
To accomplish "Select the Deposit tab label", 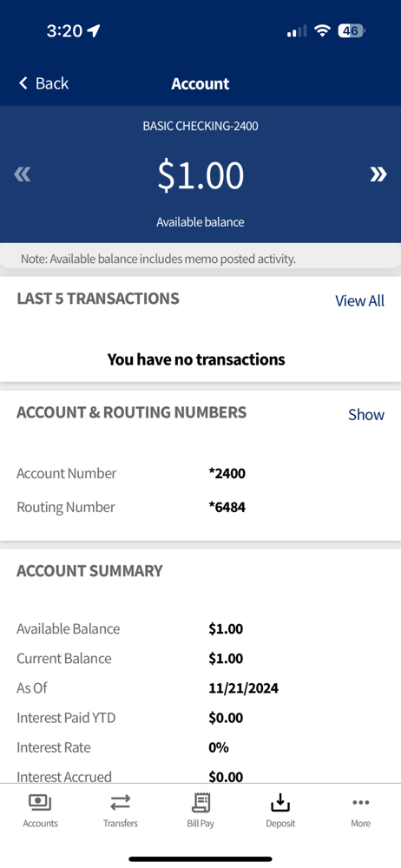I will [280, 823].
